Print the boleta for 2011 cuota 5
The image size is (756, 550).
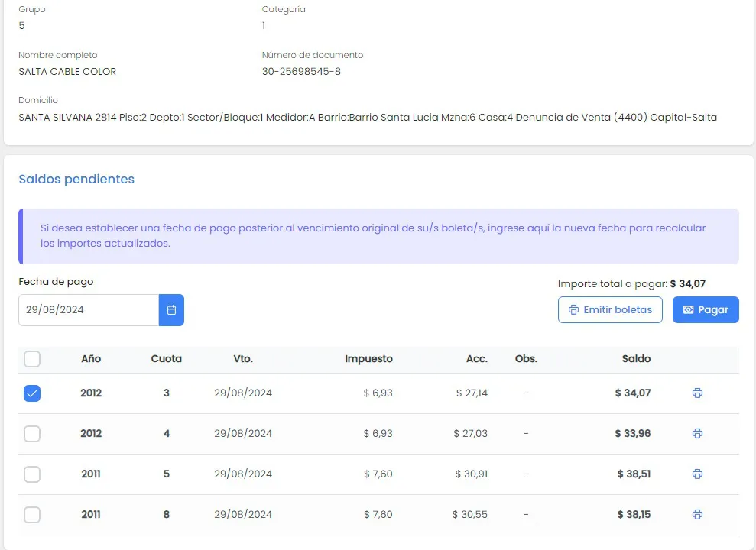(x=697, y=474)
